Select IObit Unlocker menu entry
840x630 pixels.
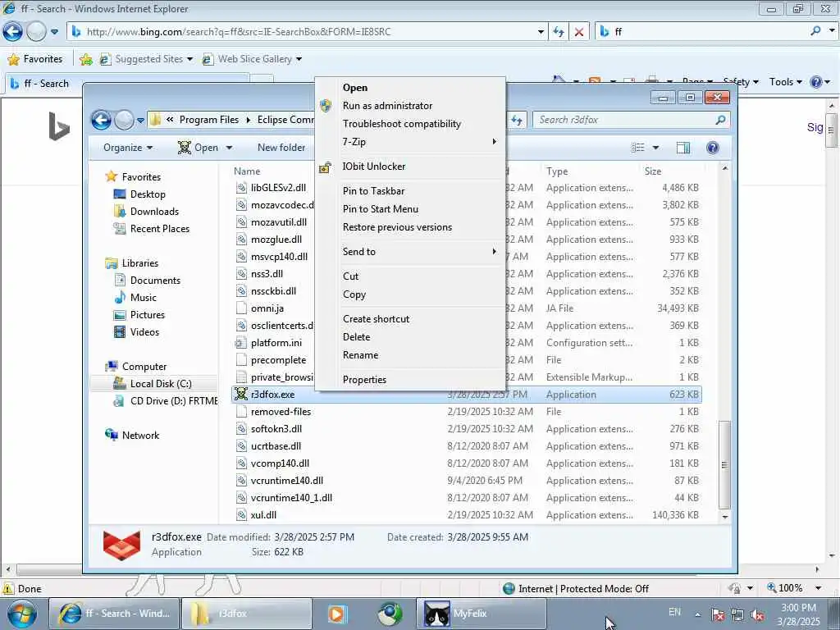coord(374,167)
